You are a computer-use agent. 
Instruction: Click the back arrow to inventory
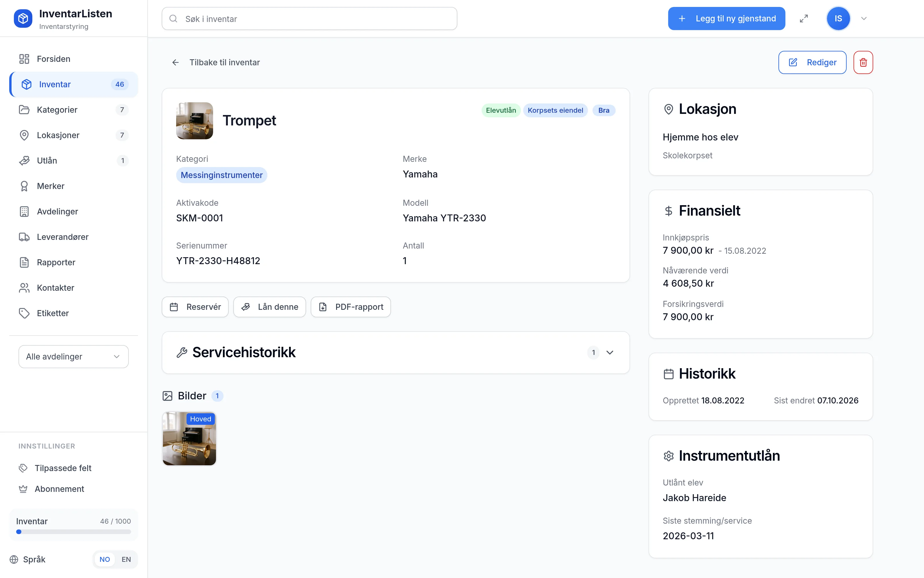pos(175,62)
